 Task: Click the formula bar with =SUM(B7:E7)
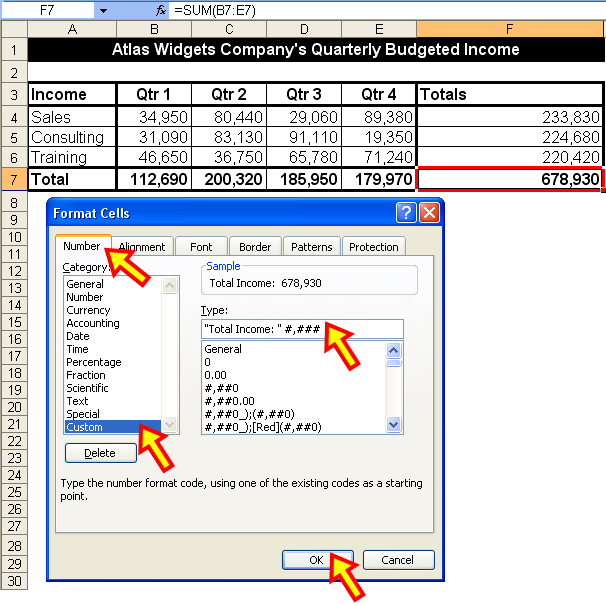click(x=386, y=10)
